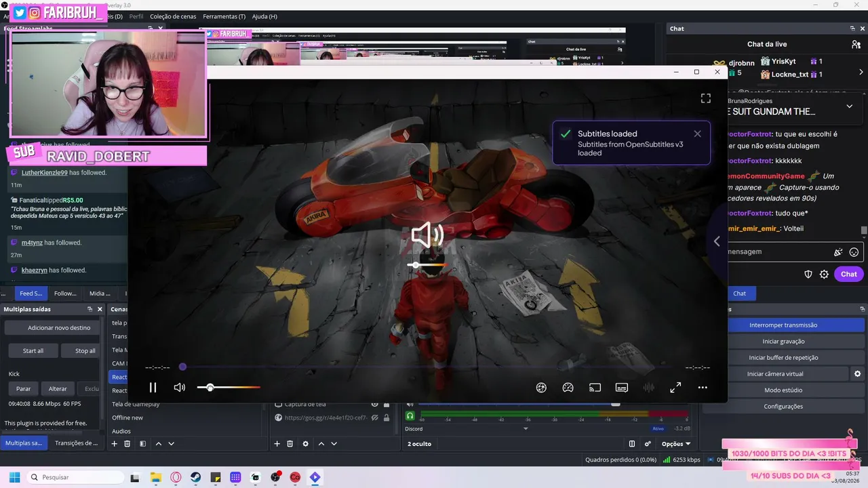Expand the Discord mixer source dropdown arrow
This screenshot has width=868, height=488.
tap(526, 429)
